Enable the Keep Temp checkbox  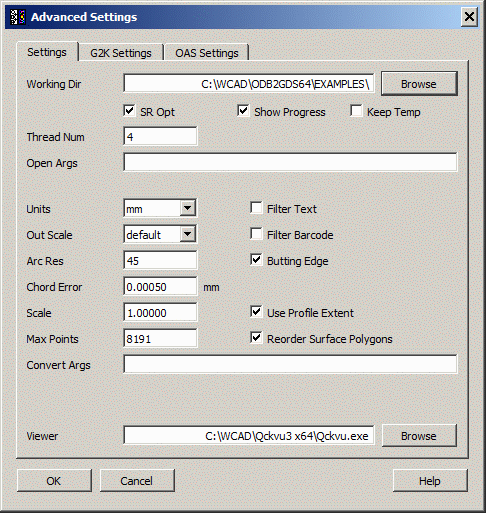click(356, 111)
